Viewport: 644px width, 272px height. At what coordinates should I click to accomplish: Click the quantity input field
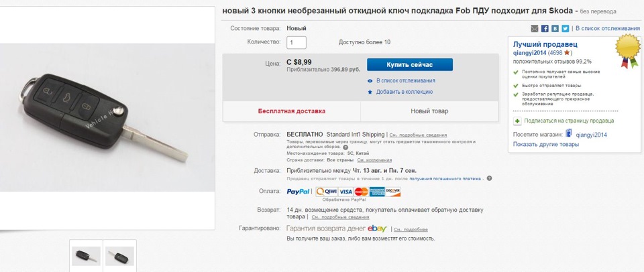(296, 42)
